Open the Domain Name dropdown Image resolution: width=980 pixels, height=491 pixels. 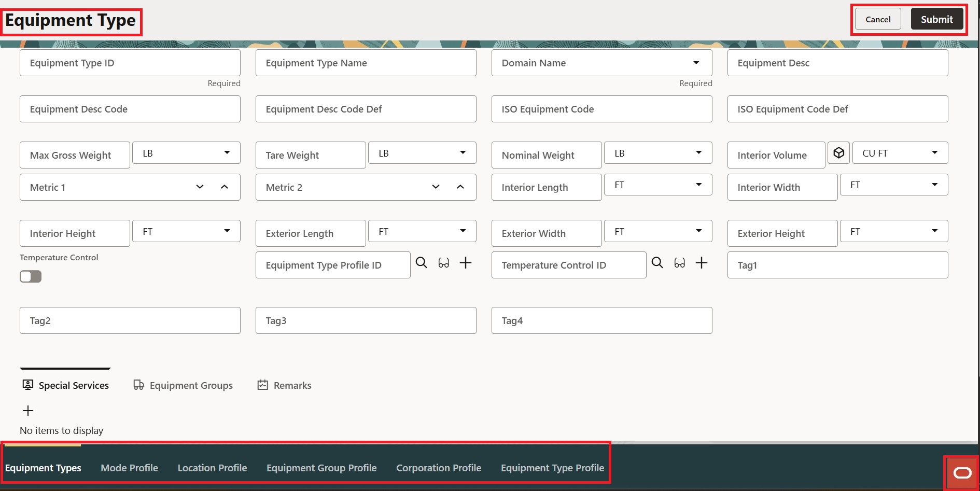click(697, 63)
